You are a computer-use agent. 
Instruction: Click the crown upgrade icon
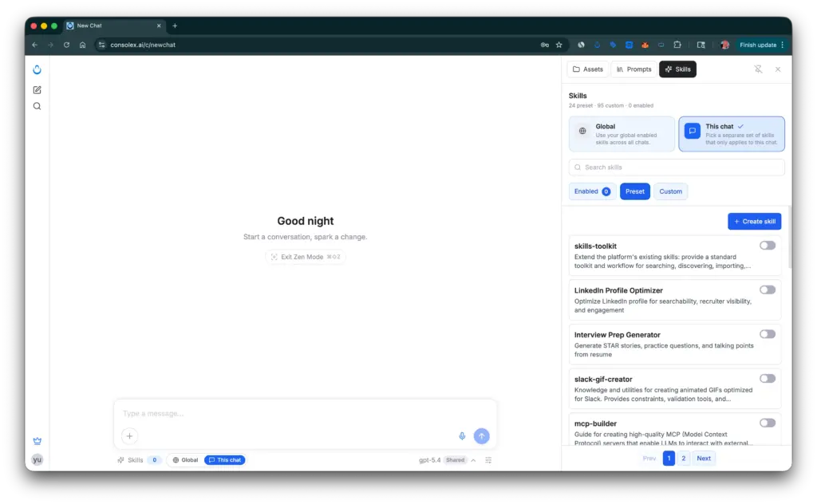coord(37,441)
